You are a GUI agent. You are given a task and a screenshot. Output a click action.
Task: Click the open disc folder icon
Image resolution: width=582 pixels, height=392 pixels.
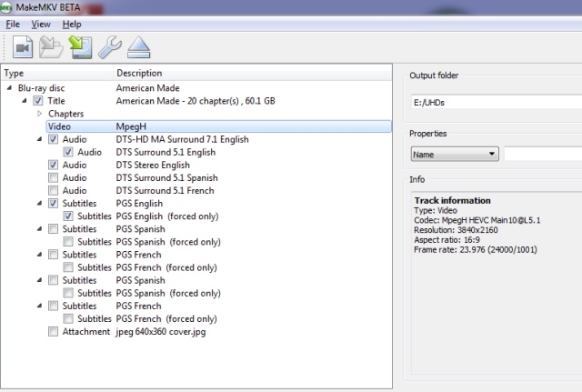[51, 47]
